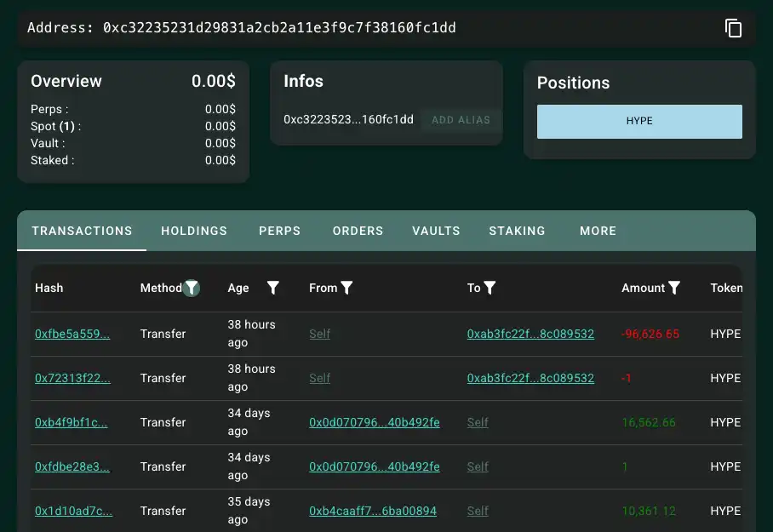Open the Method column filter icon
The image size is (773, 532).
click(x=192, y=288)
